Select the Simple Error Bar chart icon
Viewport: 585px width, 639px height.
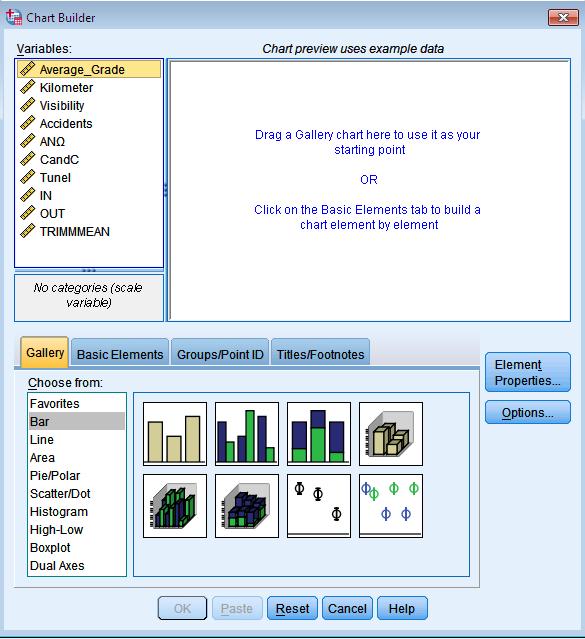[x=319, y=506]
